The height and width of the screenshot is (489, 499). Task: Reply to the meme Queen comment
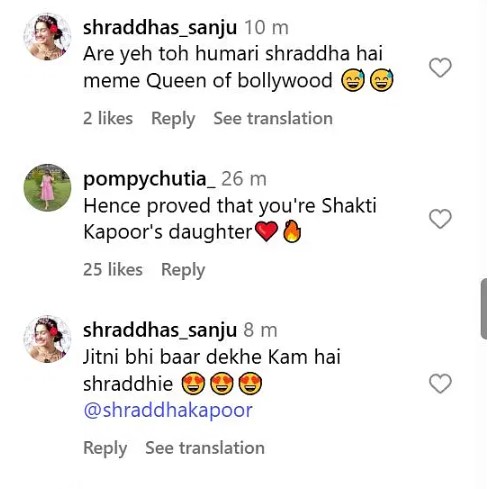173,119
